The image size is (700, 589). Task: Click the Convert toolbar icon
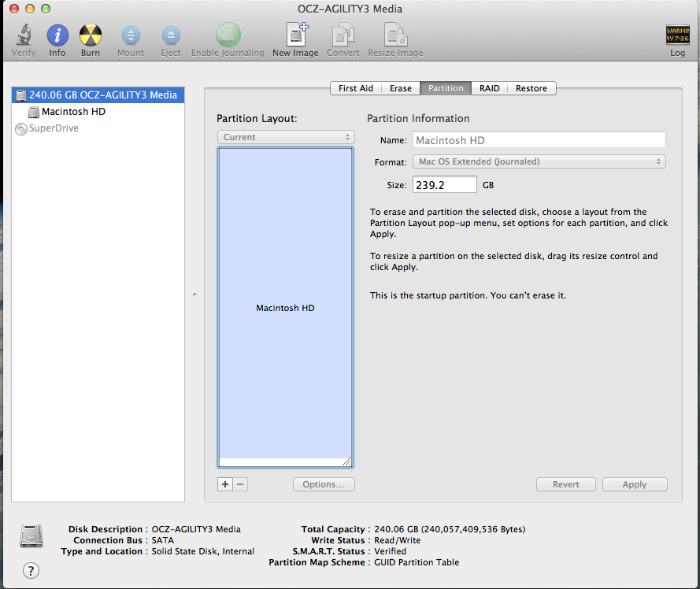(343, 35)
